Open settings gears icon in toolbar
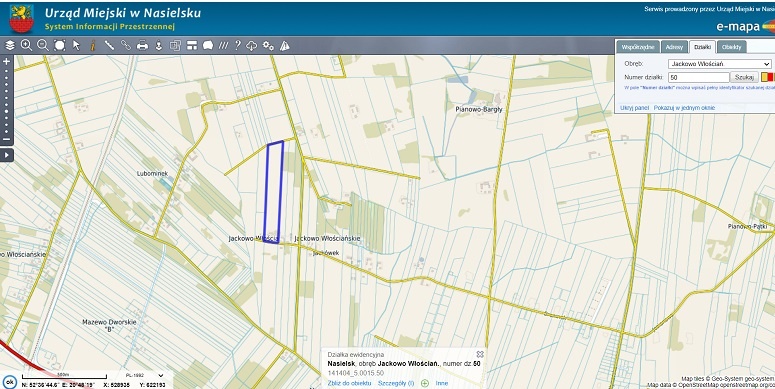This screenshot has width=775, height=389. [268, 45]
